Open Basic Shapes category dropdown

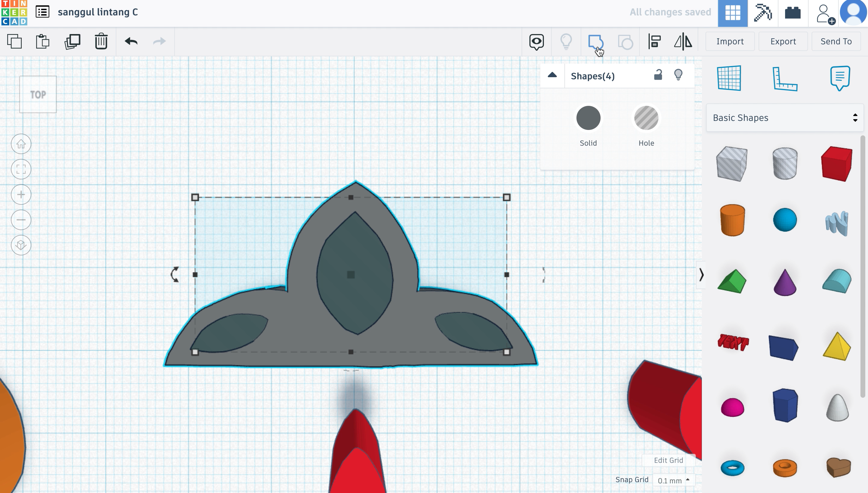[785, 118]
